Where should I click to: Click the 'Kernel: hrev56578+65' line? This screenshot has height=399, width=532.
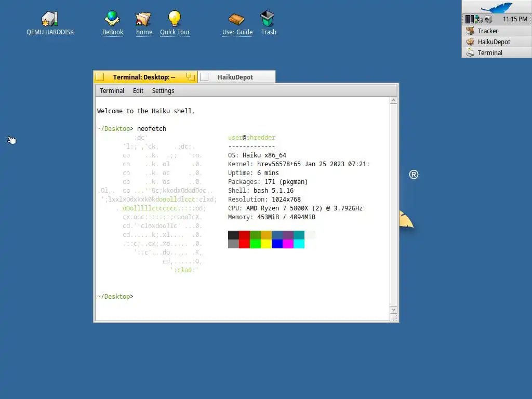pos(299,164)
